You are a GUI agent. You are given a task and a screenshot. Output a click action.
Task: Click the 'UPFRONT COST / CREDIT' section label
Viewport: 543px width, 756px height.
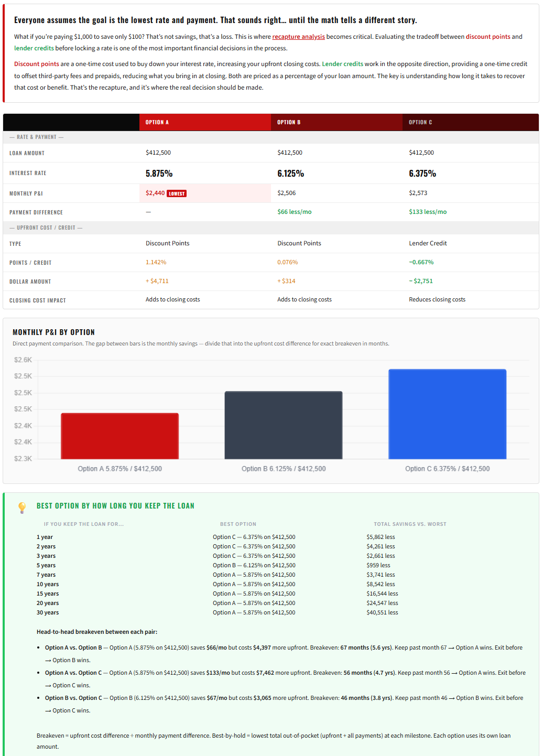[x=46, y=228]
